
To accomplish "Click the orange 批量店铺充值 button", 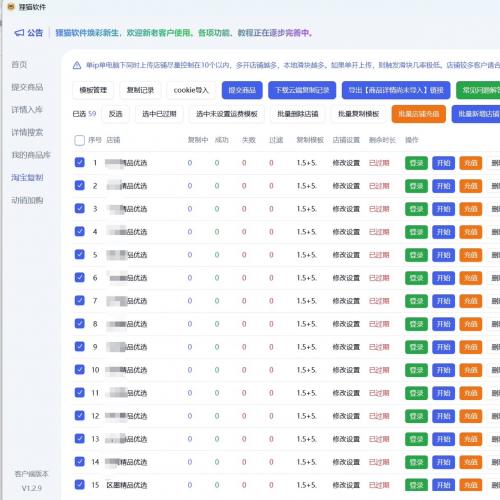I will pos(419,114).
